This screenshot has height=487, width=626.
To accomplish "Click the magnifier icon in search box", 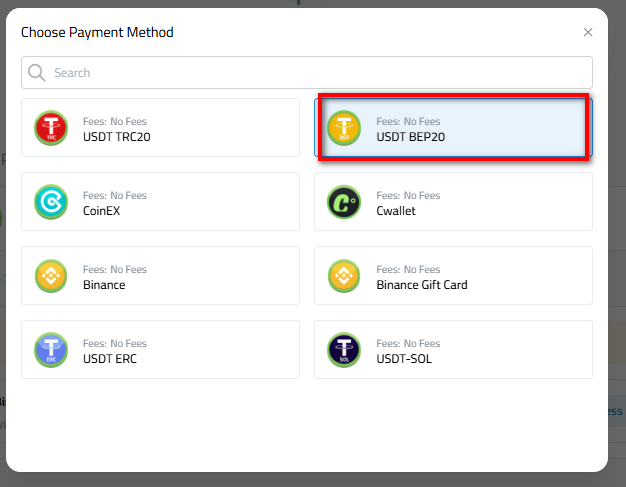I will click(x=37, y=73).
